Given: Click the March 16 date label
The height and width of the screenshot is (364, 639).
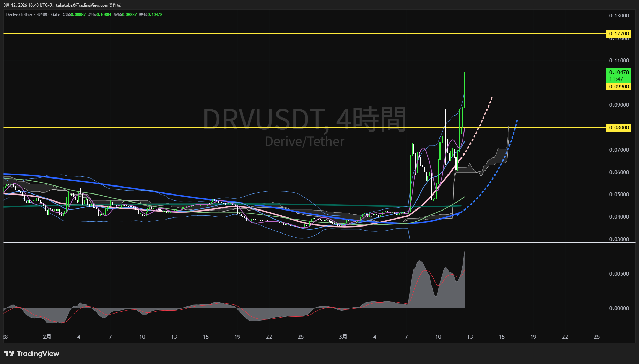Looking at the screenshot, I should tap(502, 337).
